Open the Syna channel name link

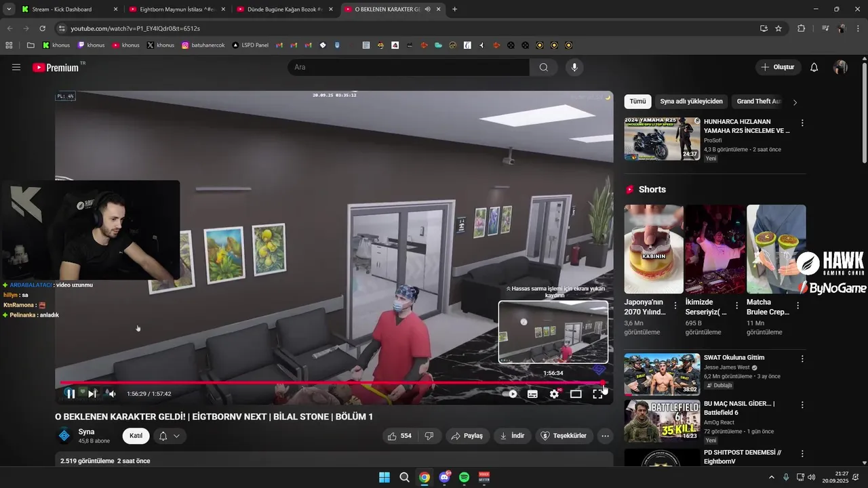point(86,432)
